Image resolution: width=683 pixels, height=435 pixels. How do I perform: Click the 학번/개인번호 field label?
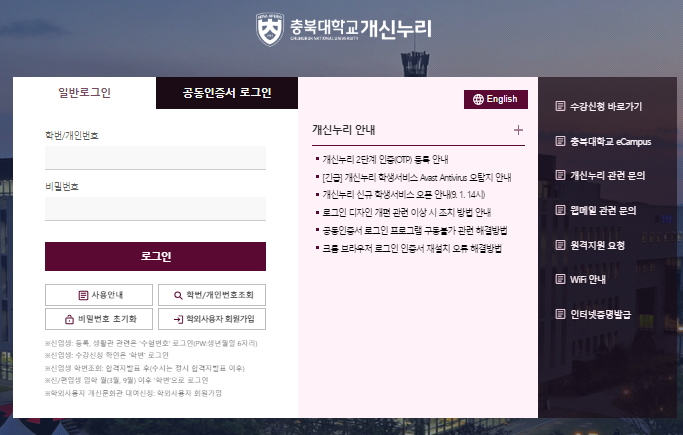[x=72, y=135]
